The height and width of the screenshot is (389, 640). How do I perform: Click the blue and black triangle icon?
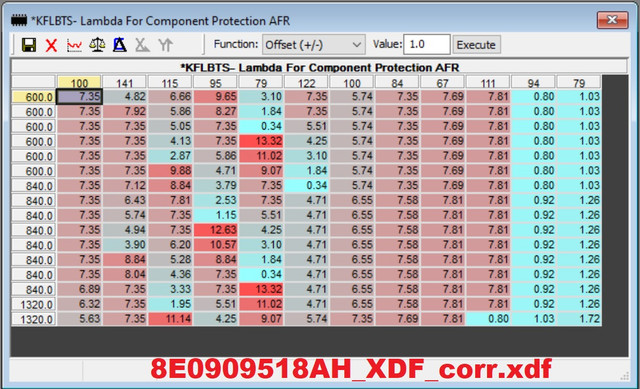click(120, 44)
